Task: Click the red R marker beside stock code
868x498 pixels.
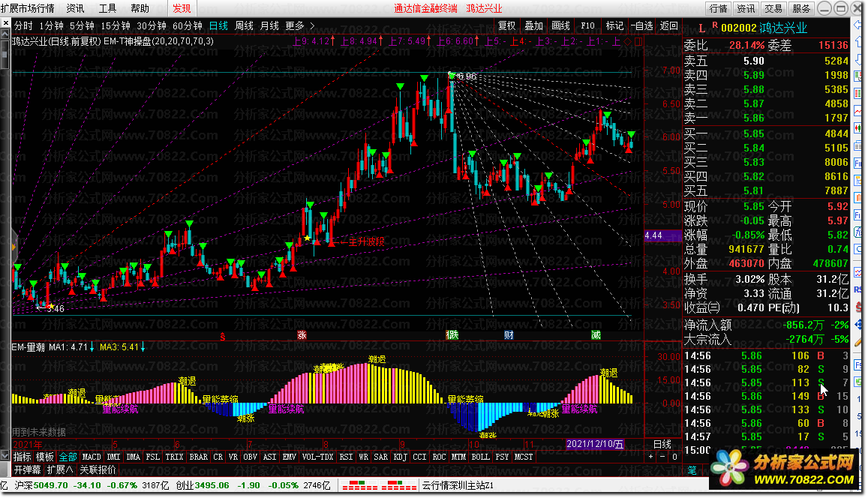Action: pos(715,25)
